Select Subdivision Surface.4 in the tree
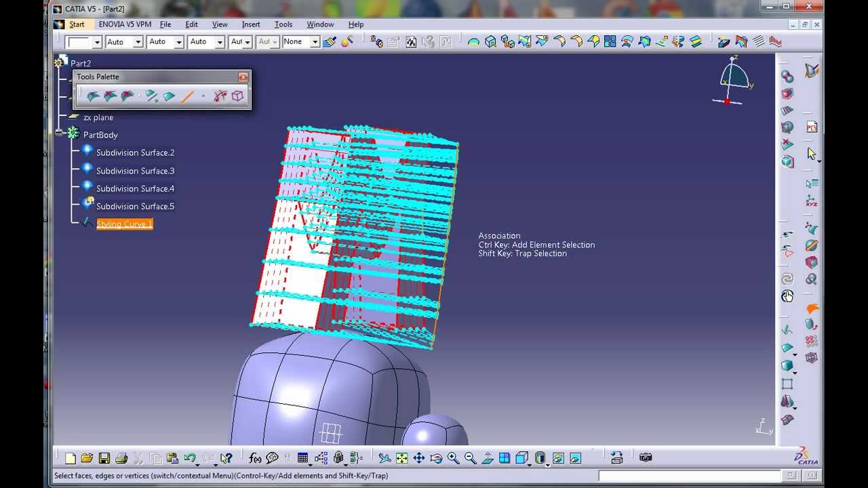This screenshot has width=868, height=488. coord(135,188)
